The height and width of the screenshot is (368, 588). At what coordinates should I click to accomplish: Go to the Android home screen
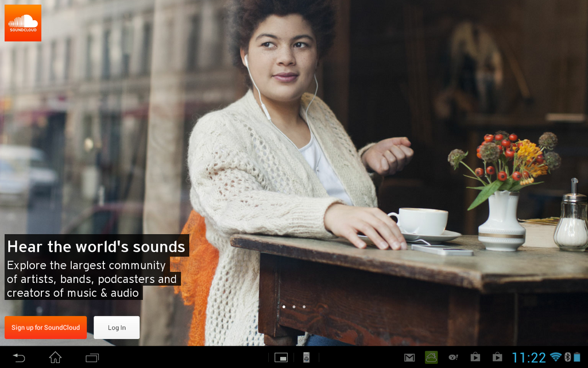55,357
